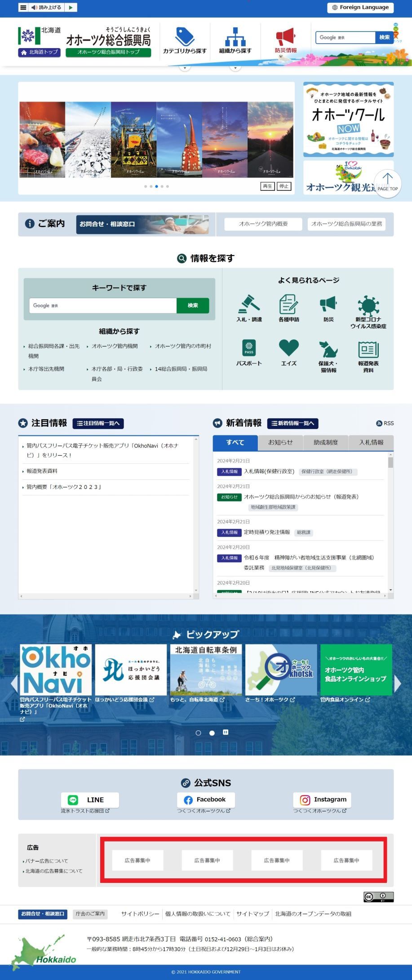This screenshot has height=980, width=412.
Task: Select the first carousel dot indicator
Action: tap(146, 186)
